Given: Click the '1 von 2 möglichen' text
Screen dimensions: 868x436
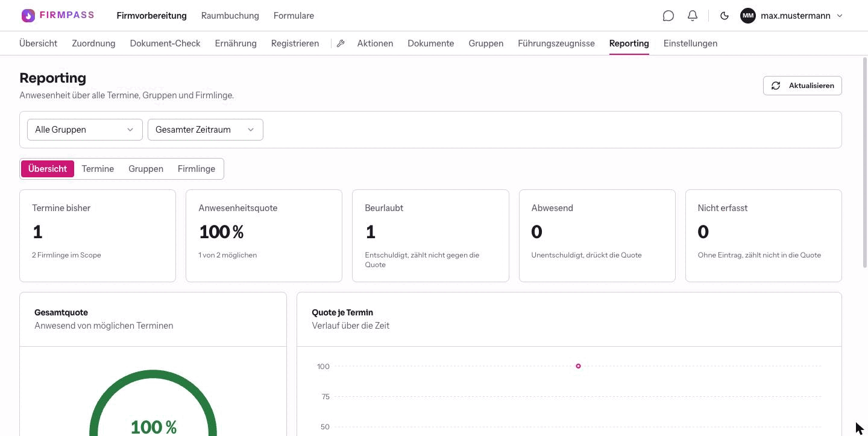Looking at the screenshot, I should tap(228, 255).
